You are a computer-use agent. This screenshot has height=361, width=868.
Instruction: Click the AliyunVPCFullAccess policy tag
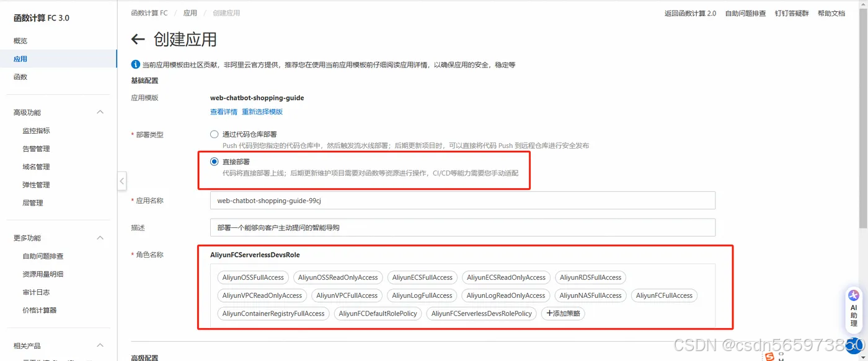tap(347, 295)
